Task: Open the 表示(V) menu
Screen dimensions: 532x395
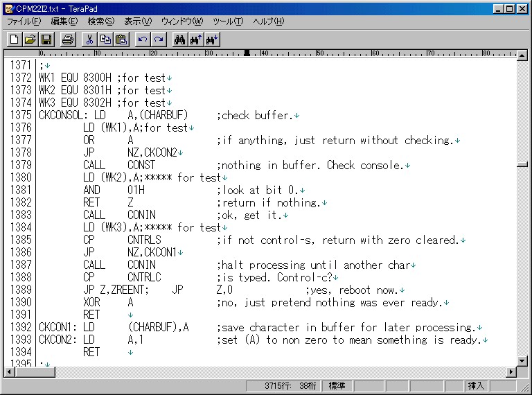Action: [x=138, y=21]
